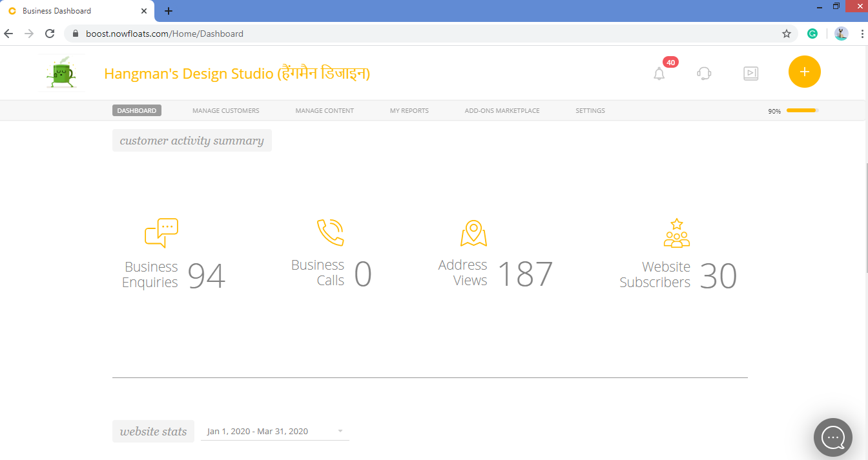Go to Manage Content menu
The image size is (868, 460).
pos(324,110)
